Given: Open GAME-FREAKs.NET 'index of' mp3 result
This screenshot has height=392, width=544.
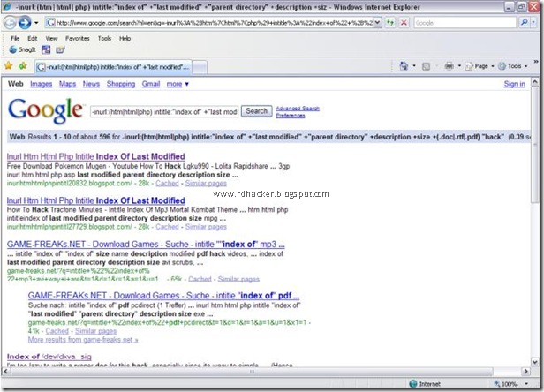Looking at the screenshot, I should [x=146, y=245].
